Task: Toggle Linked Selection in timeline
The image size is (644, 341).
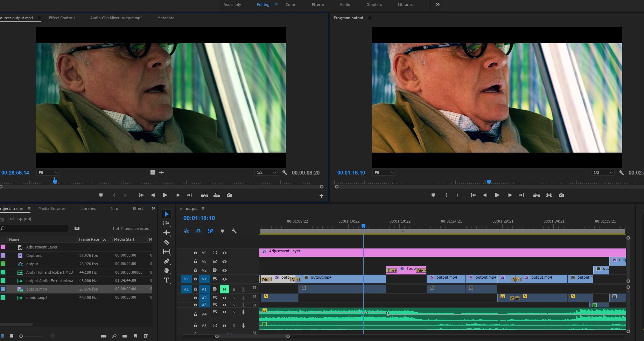Action: pos(210,231)
